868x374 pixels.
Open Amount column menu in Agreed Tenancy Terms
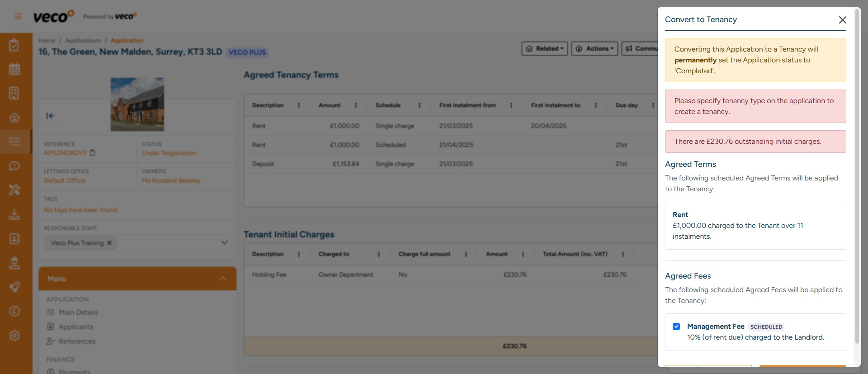[356, 105]
